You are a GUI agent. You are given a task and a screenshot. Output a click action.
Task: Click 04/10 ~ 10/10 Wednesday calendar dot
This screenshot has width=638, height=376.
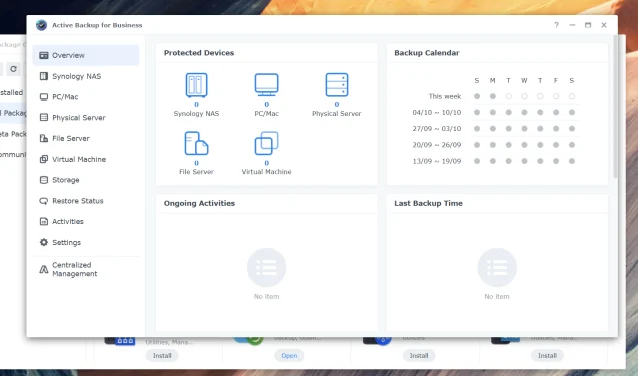click(x=524, y=112)
